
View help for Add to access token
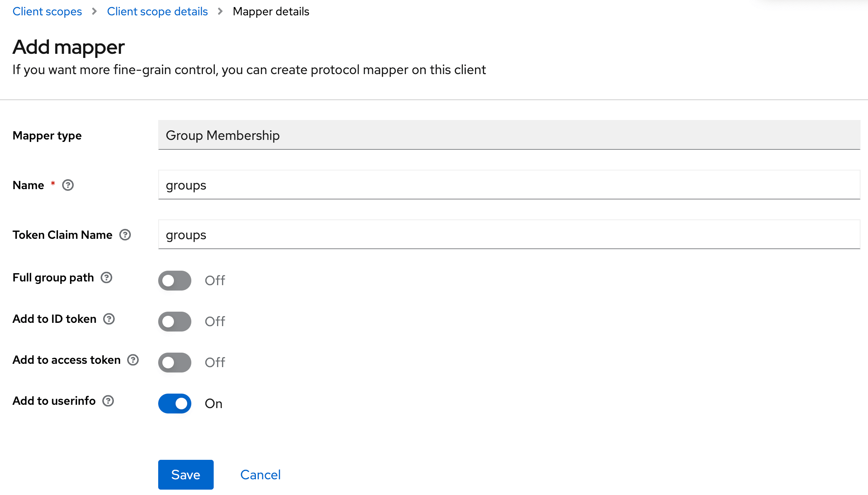pyautogui.click(x=133, y=360)
